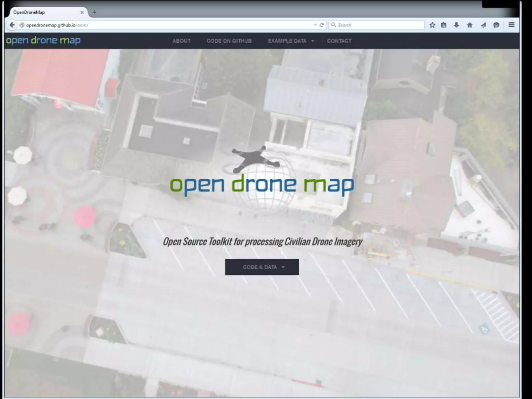This screenshot has height=399, width=532.
Task: Expand URL bar history dropdown arrow
Action: click(x=315, y=25)
